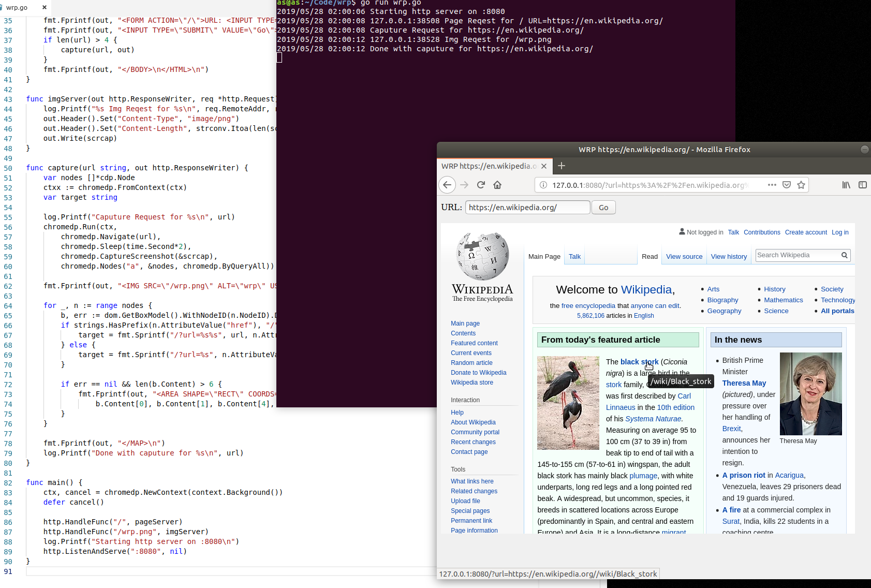Open the Firefox Library icon
The height and width of the screenshot is (588, 871).
tap(846, 185)
